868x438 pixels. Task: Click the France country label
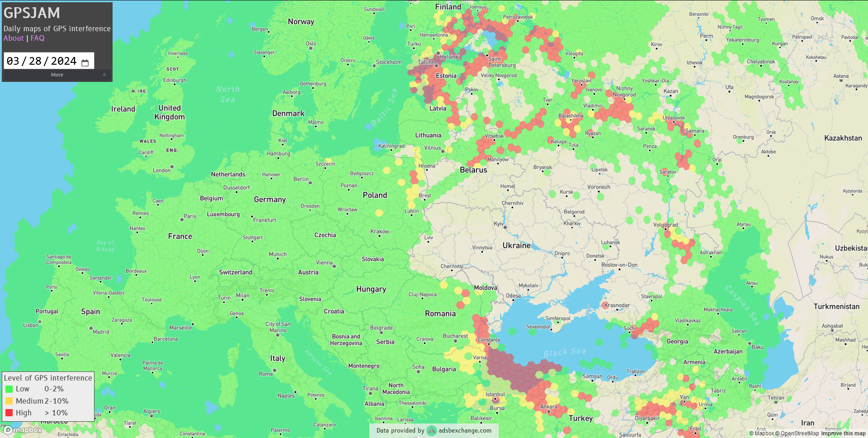[180, 236]
